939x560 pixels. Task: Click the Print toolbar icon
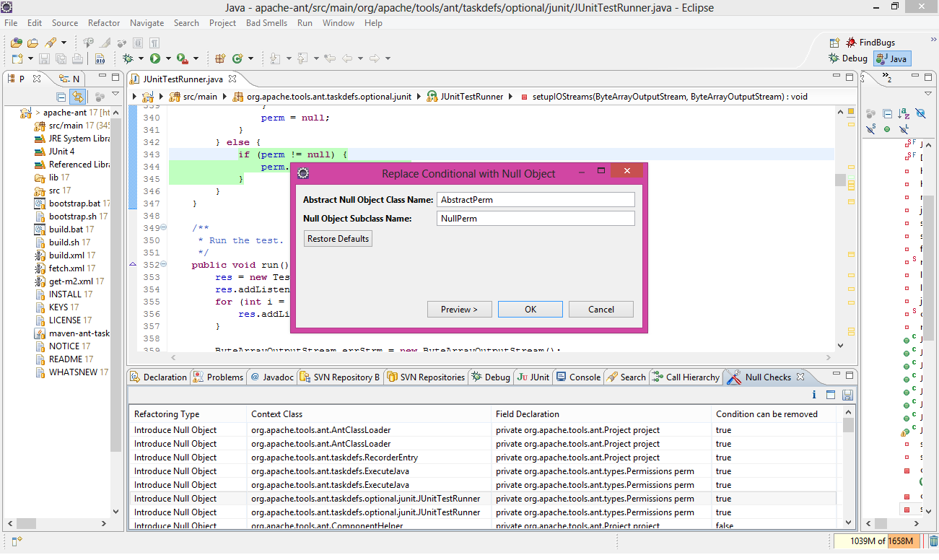point(77,58)
